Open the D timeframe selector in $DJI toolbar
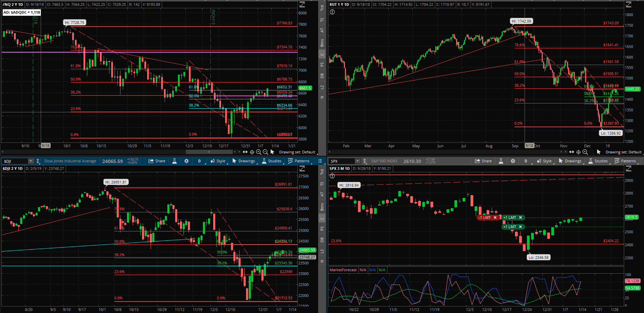The width and height of the screenshot is (644, 313). click(199, 161)
